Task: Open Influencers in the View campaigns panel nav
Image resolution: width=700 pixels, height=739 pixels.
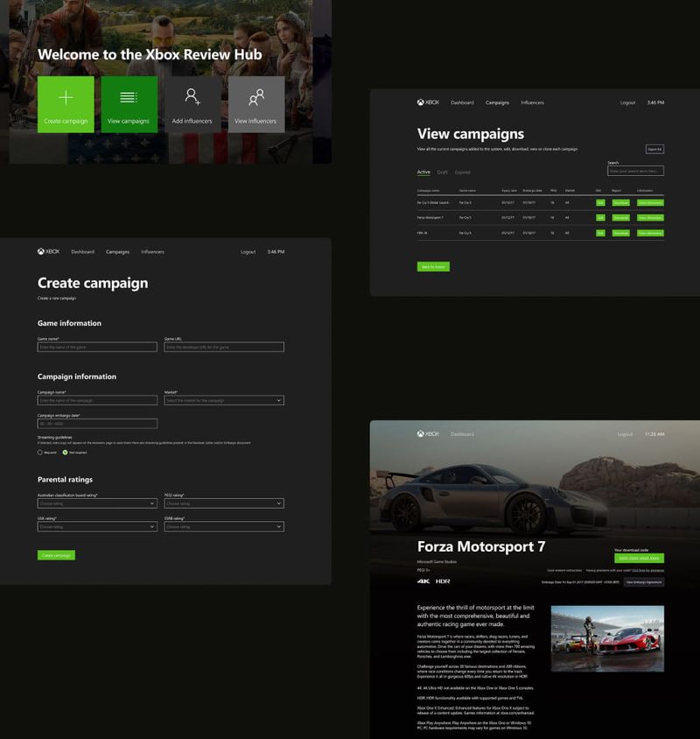Action: 532,102
